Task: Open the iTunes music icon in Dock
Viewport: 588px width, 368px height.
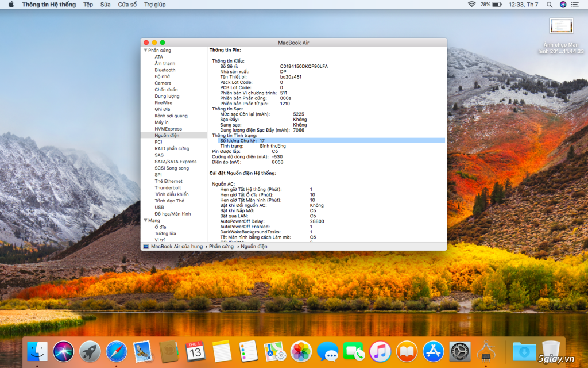Action: coord(380,351)
